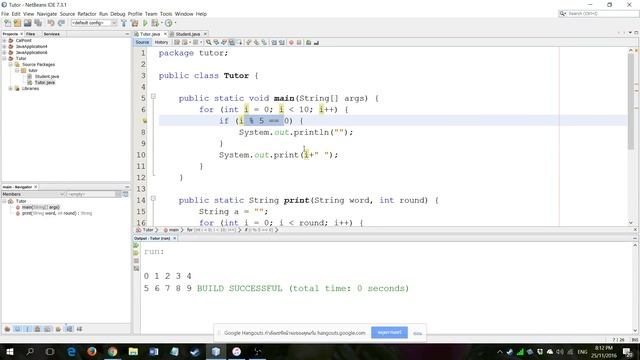Click the Chrome taskbar icon
The height and width of the screenshot is (360, 640).
112,351
